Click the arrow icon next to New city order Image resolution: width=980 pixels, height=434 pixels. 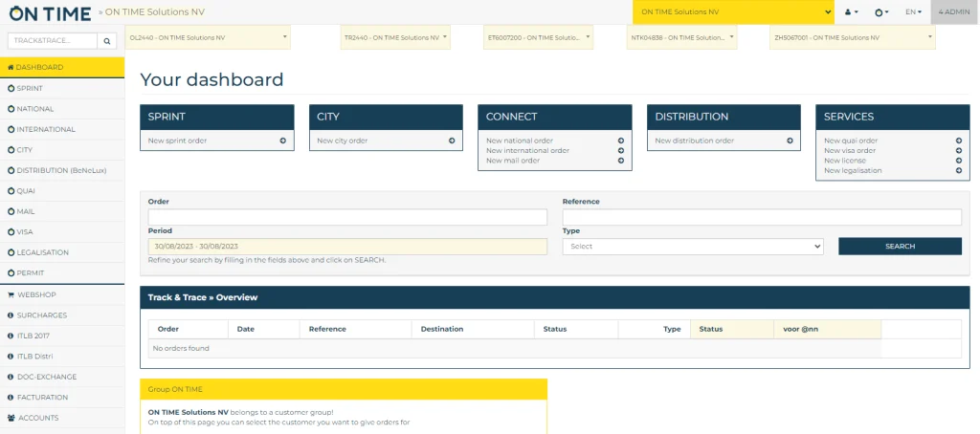tap(452, 141)
